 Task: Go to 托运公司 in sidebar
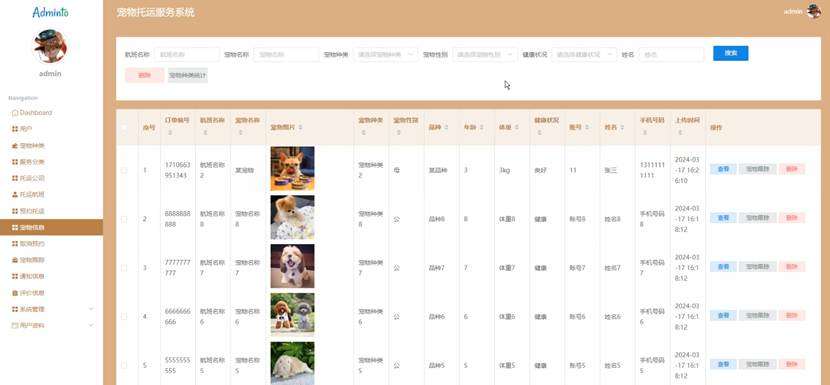click(32, 178)
